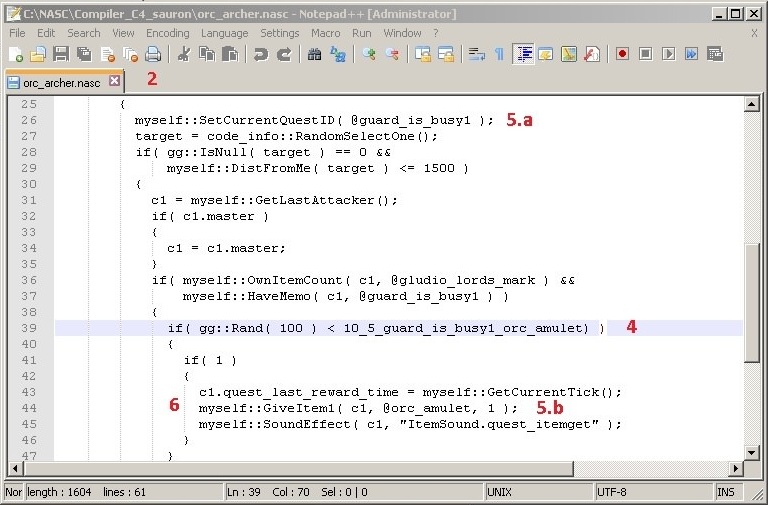The width and height of the screenshot is (768, 505).
Task: Open the Run menu
Action: pos(361,33)
